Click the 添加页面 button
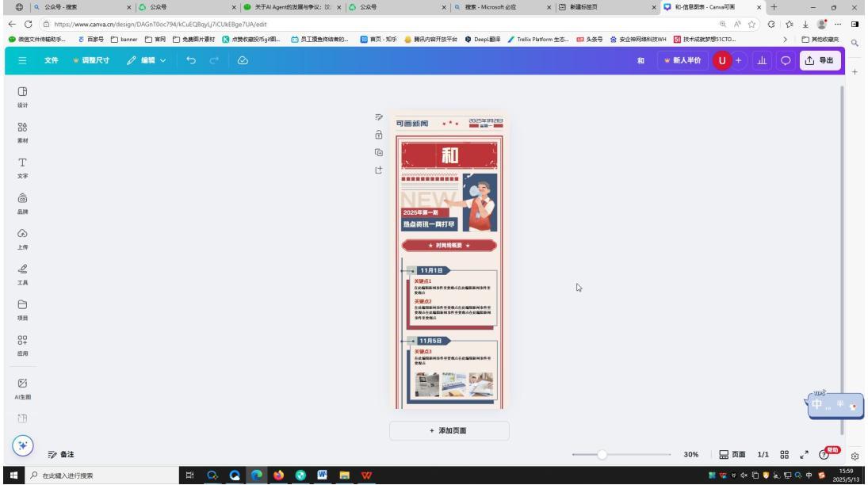The image size is (868, 485). 449,431
